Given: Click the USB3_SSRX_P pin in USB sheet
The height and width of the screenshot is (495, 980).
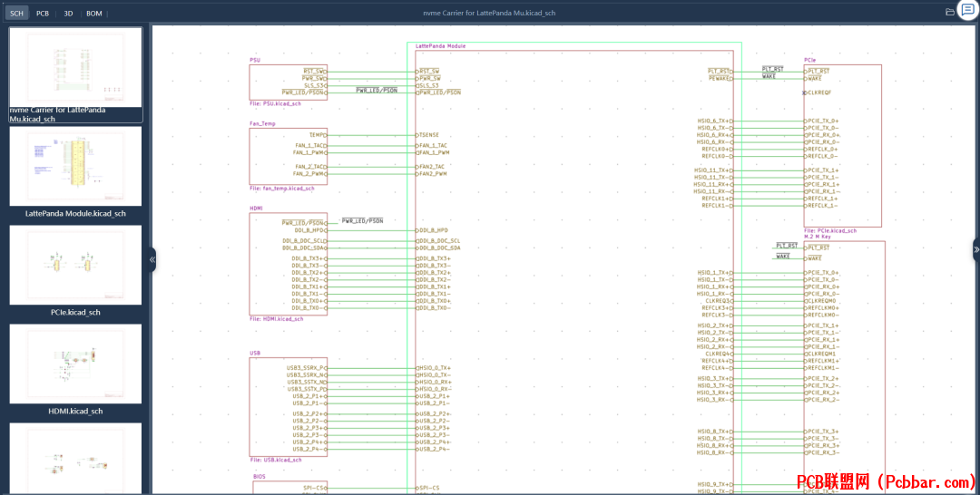Looking at the screenshot, I should tap(307, 368).
